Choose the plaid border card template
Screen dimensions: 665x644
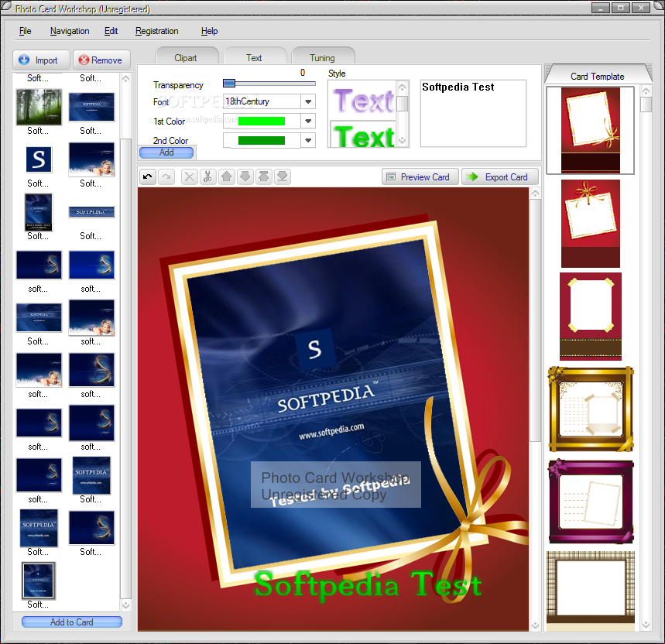[591, 591]
